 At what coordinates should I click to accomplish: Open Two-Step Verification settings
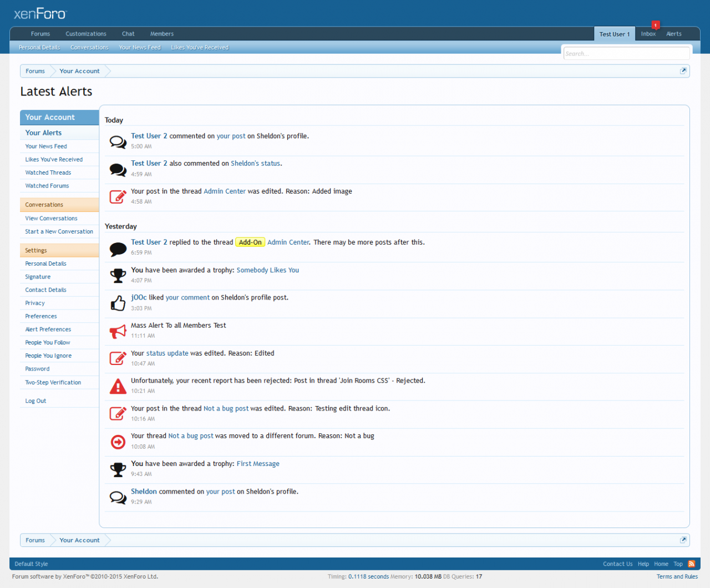59,382
